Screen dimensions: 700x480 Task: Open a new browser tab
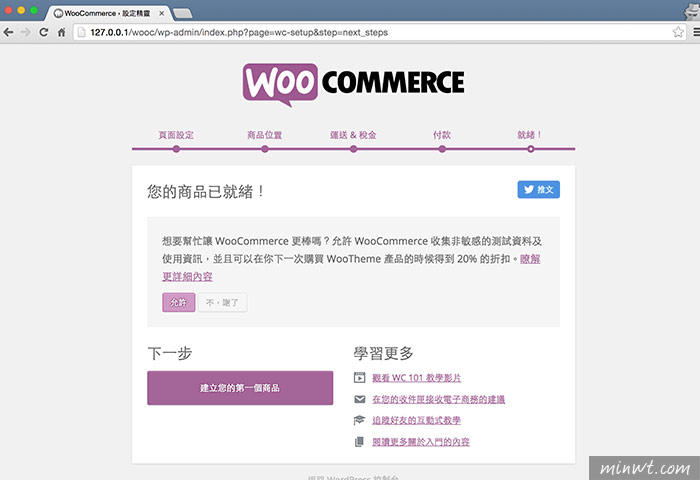point(183,13)
